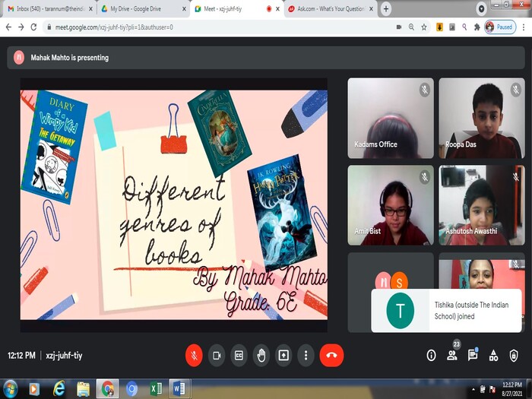
Task: Click the Paused profile button
Action: pyautogui.click(x=500, y=27)
